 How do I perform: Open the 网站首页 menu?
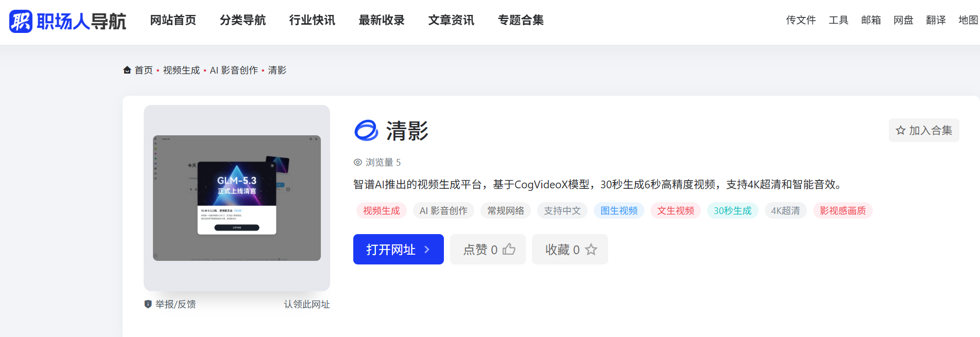coord(173,20)
